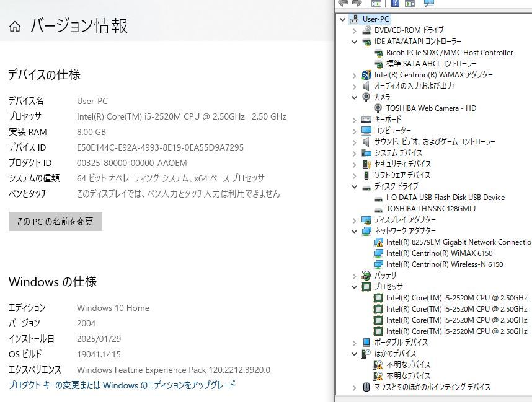The image size is (532, 402).
Task: Collapse the ほかのデバイス category
Action: pos(355,354)
